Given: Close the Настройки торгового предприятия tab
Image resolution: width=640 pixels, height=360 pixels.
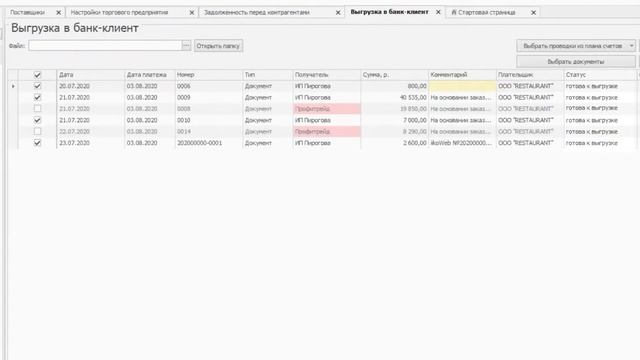Looking at the screenshot, I should [191, 13].
